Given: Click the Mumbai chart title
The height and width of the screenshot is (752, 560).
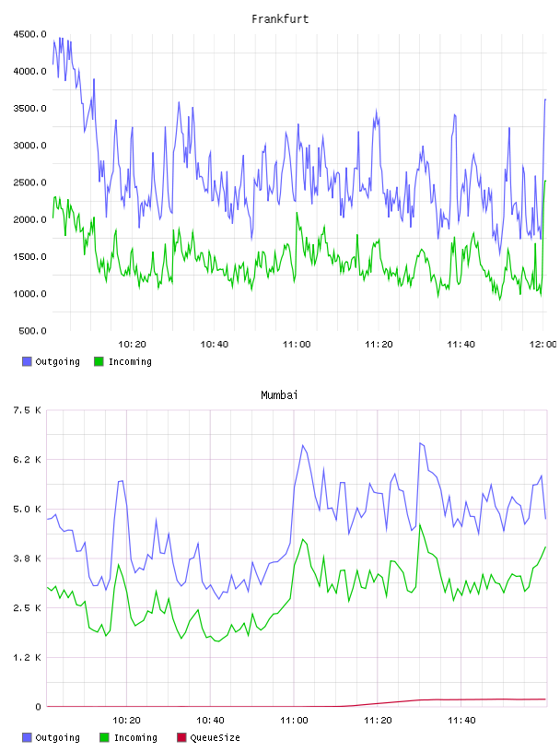Looking at the screenshot, I should point(279,394).
